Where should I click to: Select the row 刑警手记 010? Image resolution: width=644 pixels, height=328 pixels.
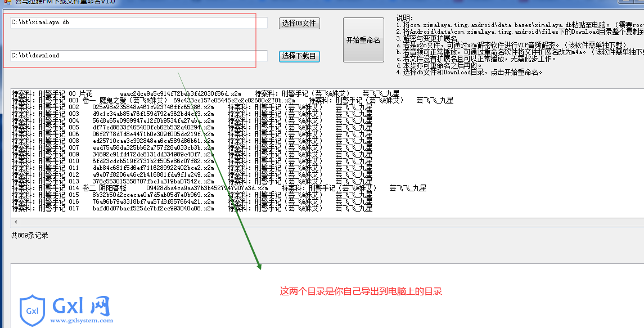(192, 161)
